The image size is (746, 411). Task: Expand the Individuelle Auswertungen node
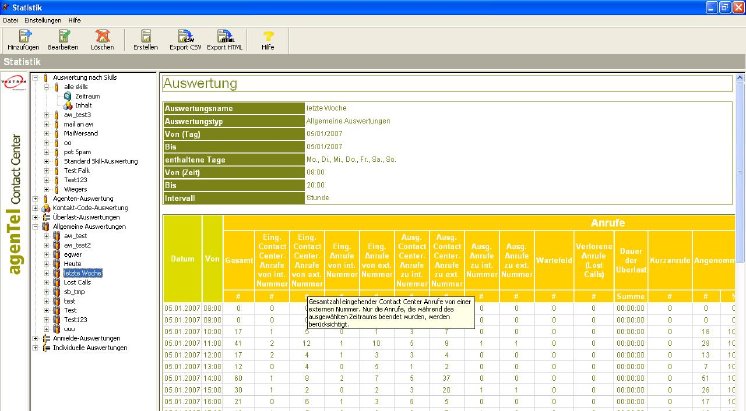tap(35, 348)
